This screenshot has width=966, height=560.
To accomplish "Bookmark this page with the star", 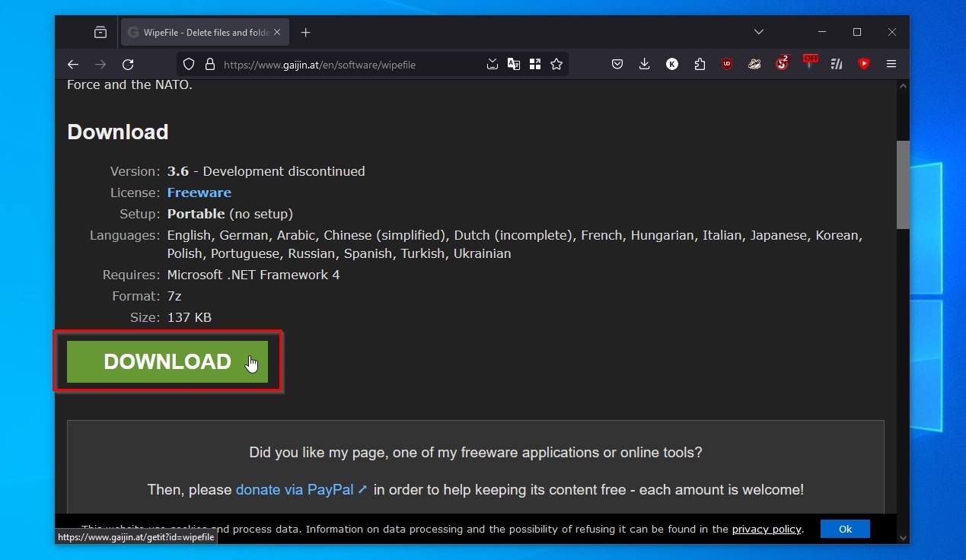I will pyautogui.click(x=556, y=65).
